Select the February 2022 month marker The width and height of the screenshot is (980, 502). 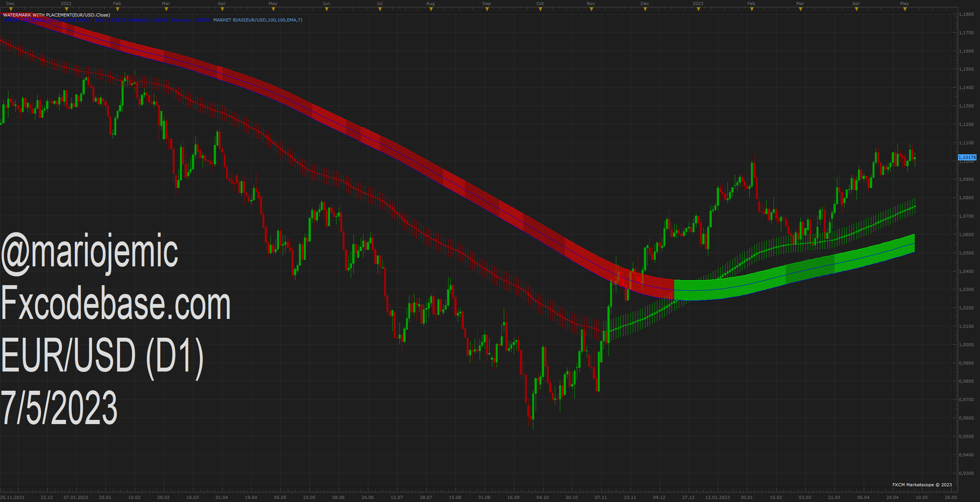[117, 9]
